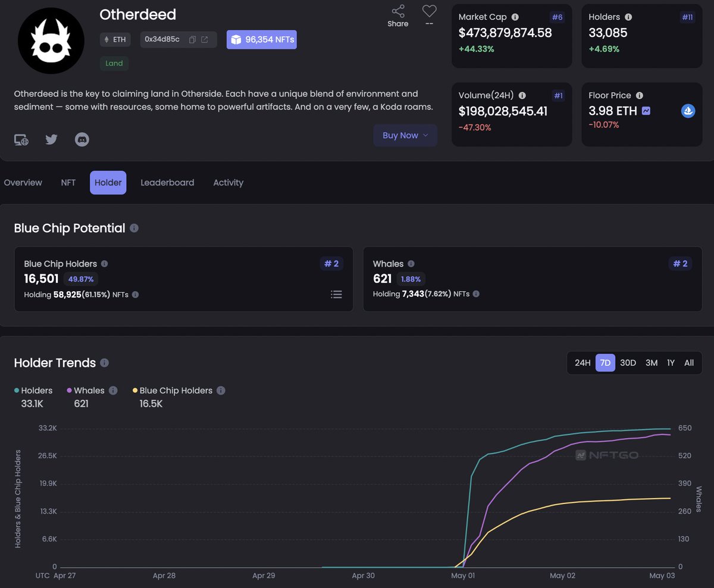Select the 3M time range
The width and height of the screenshot is (714, 588).
(652, 362)
